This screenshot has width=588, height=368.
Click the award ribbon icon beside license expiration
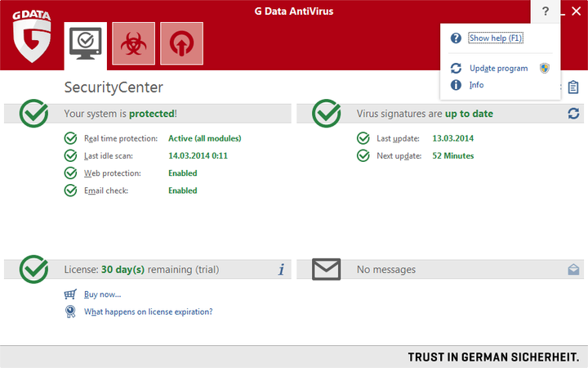click(x=70, y=312)
